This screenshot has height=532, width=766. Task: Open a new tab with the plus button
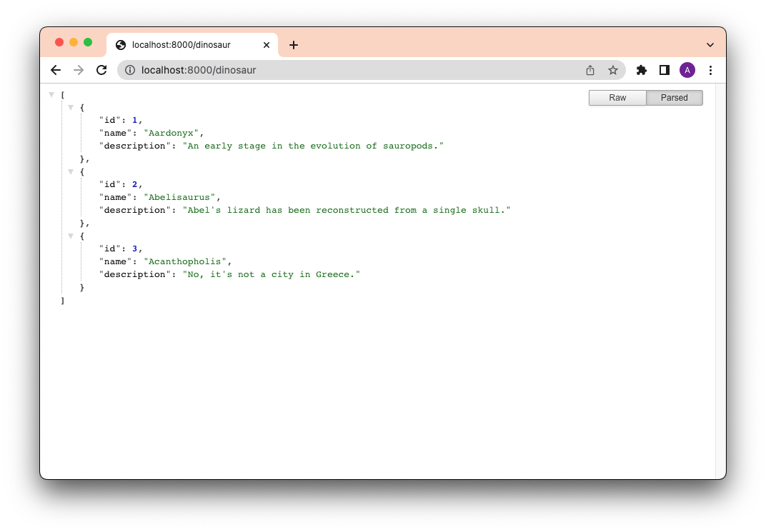(293, 44)
